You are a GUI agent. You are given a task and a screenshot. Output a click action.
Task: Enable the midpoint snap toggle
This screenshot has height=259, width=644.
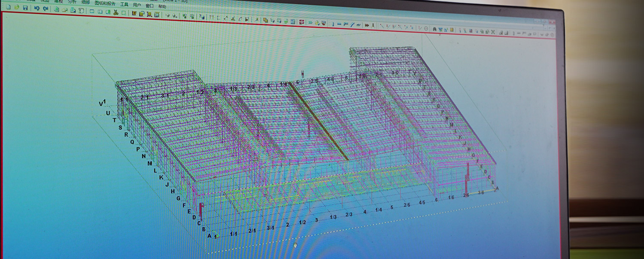(388, 26)
